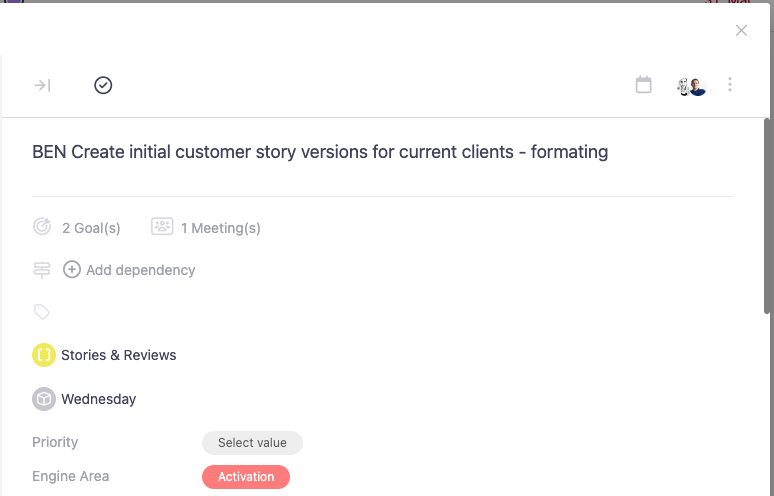The height and width of the screenshot is (496, 774).
Task: Click the yellow Stories & Reviews icon
Action: point(44,355)
